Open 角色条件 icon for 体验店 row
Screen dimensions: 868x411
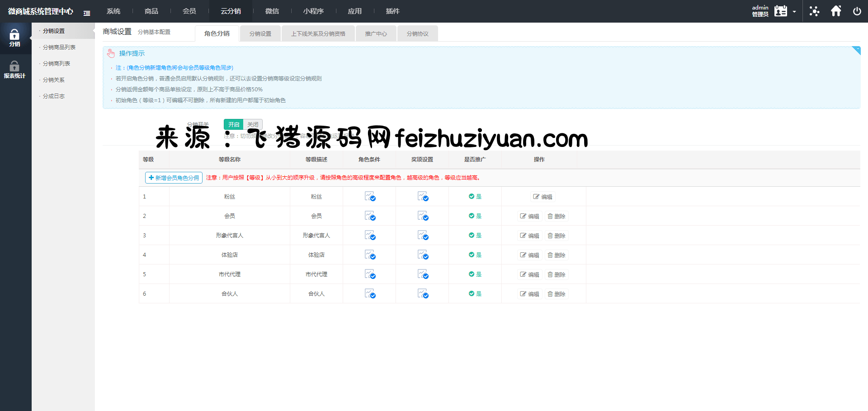370,255
